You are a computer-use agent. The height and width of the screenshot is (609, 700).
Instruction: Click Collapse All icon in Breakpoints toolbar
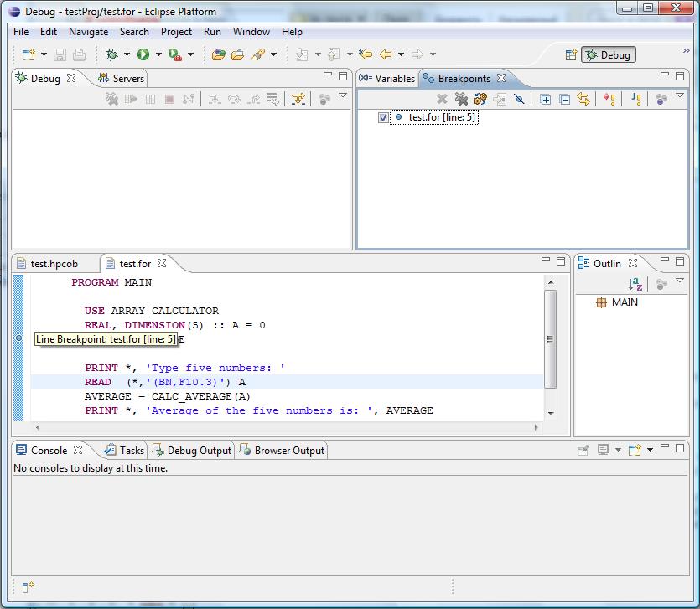[x=564, y=99]
